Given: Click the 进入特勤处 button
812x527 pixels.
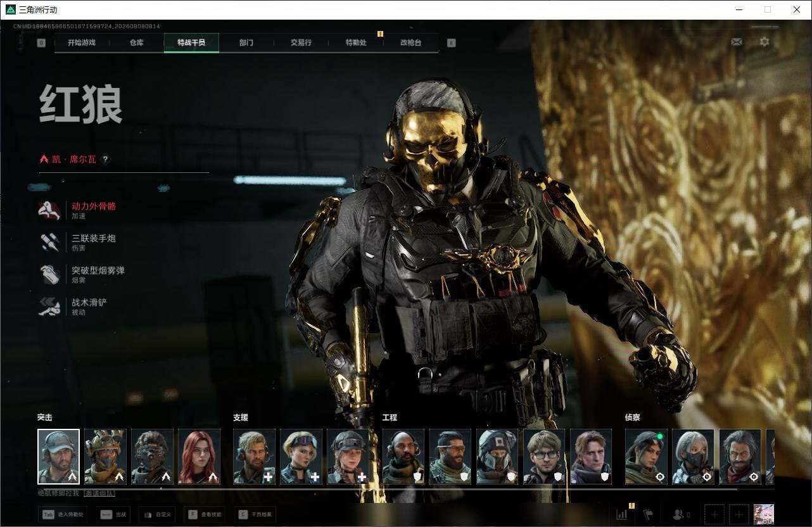Looking at the screenshot, I should pyautogui.click(x=63, y=514).
